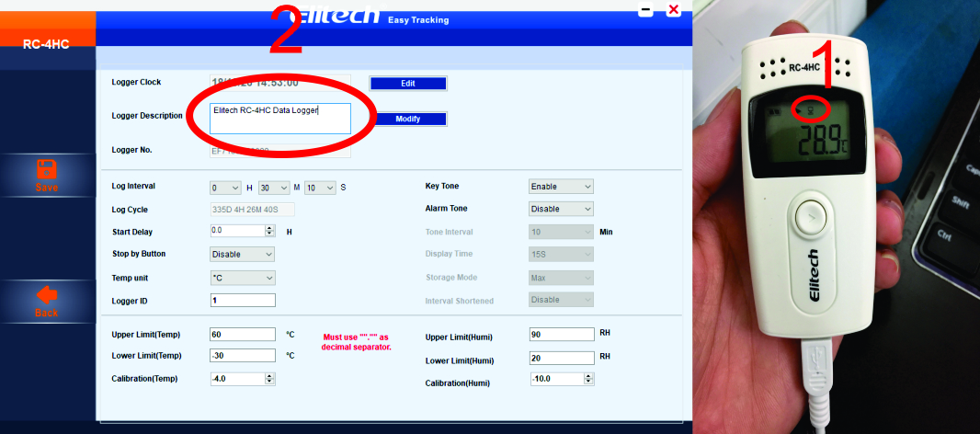Click the Modify button for Logger Description
Viewport: 980px width, 434px height.
pyautogui.click(x=407, y=120)
